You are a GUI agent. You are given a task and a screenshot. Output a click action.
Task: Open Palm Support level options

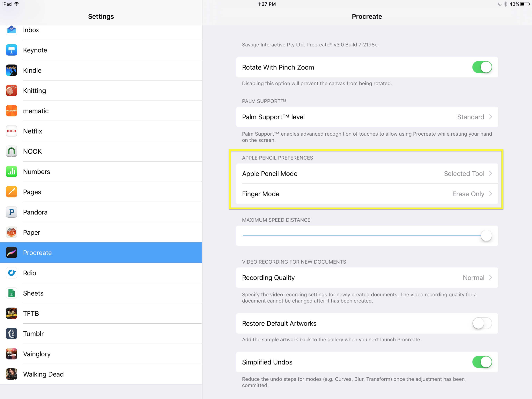(x=367, y=117)
